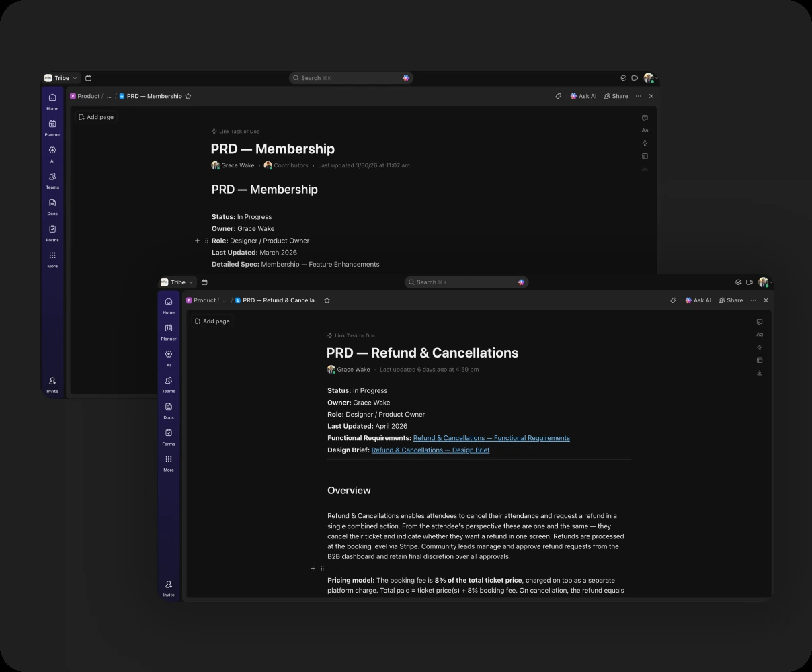The height and width of the screenshot is (672, 812).
Task: Click the comments icon on Refund doc's right rail
Action: (760, 322)
